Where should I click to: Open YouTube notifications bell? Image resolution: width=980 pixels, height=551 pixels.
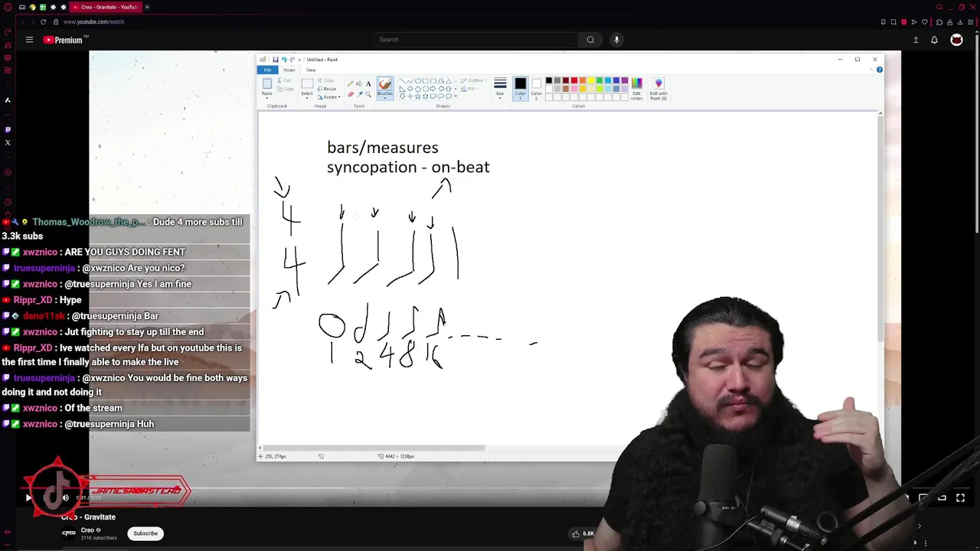pyautogui.click(x=934, y=40)
